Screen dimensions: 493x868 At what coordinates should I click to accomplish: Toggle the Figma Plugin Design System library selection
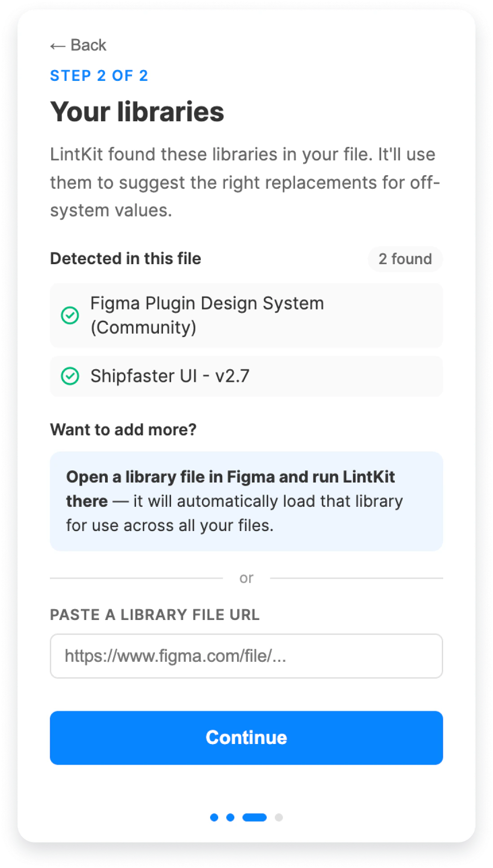coord(246,315)
